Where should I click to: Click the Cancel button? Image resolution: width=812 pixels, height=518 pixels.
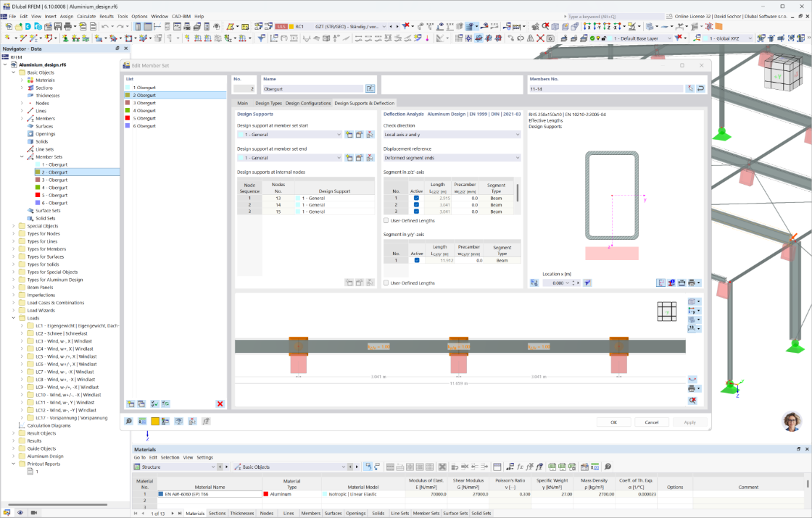652,422
